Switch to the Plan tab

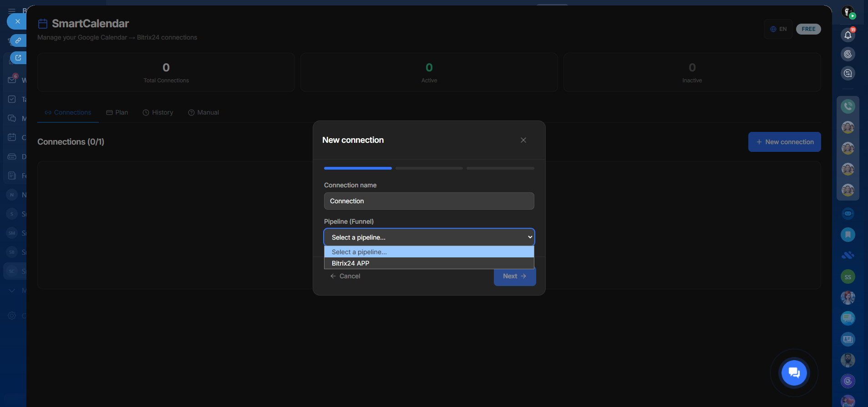pos(117,112)
